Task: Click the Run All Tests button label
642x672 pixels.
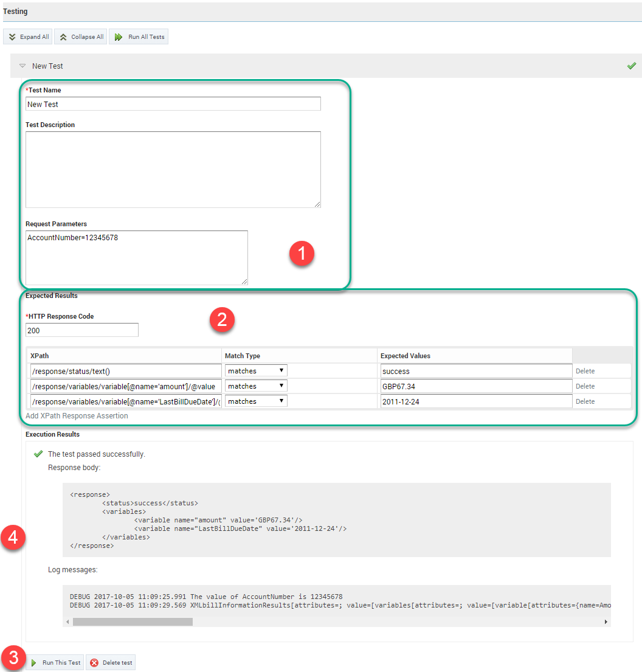Action: [x=146, y=37]
